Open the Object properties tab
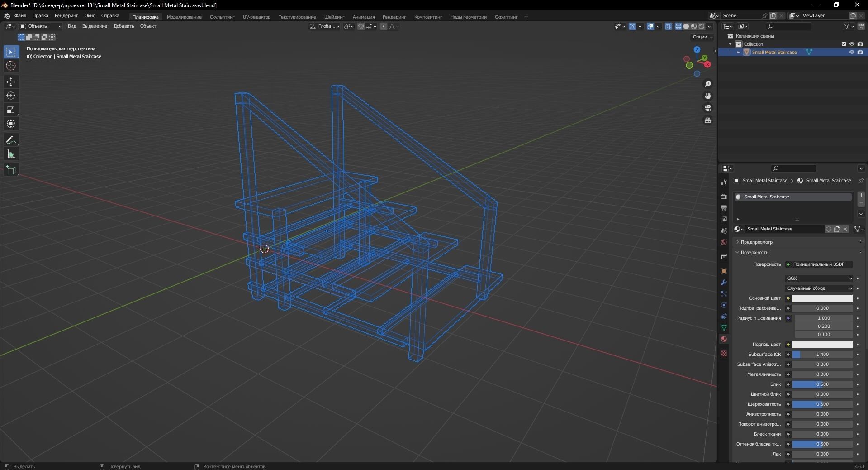 pyautogui.click(x=724, y=271)
